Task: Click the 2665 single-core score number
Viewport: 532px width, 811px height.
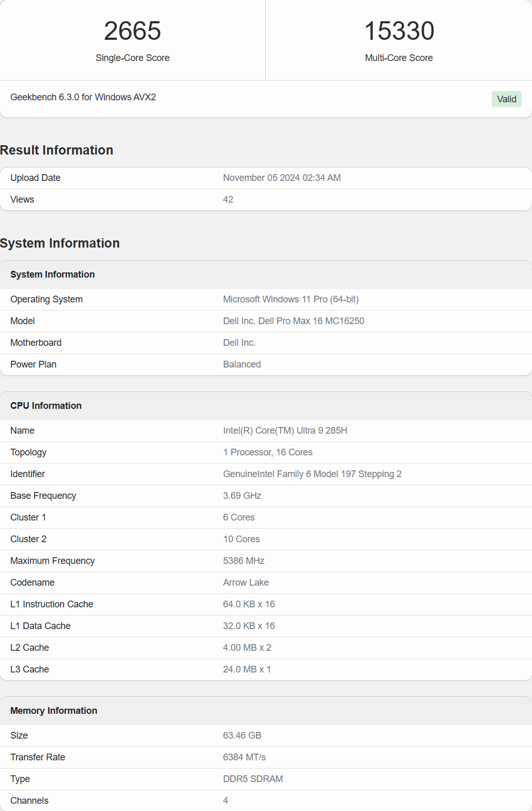Action: pyautogui.click(x=132, y=31)
